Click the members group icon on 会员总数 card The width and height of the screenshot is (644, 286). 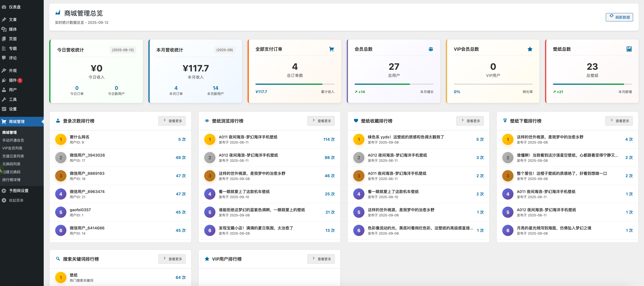[x=431, y=49]
